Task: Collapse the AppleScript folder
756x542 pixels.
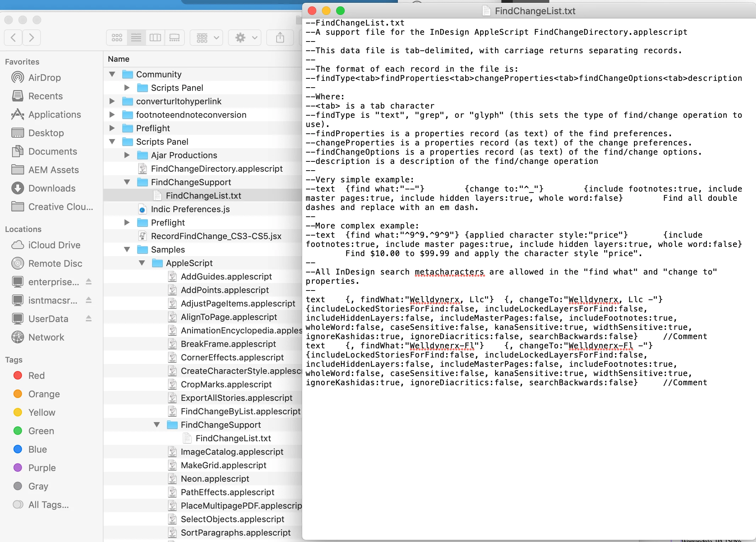Action: coord(142,263)
